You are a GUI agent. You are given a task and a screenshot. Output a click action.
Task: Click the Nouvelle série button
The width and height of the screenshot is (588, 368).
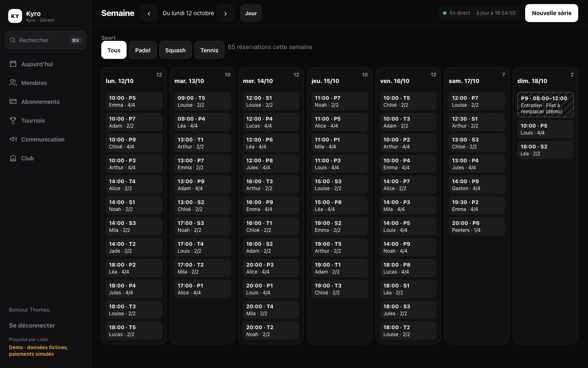(x=552, y=13)
